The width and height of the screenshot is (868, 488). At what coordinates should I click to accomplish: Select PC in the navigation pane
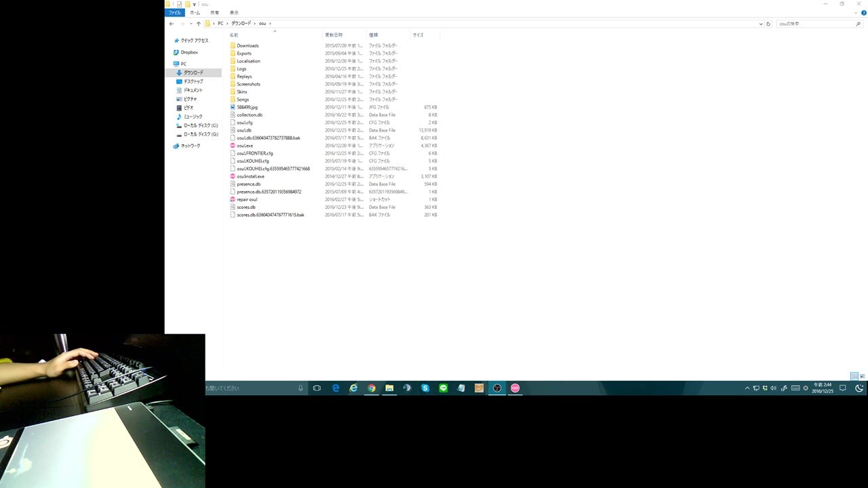click(180, 64)
